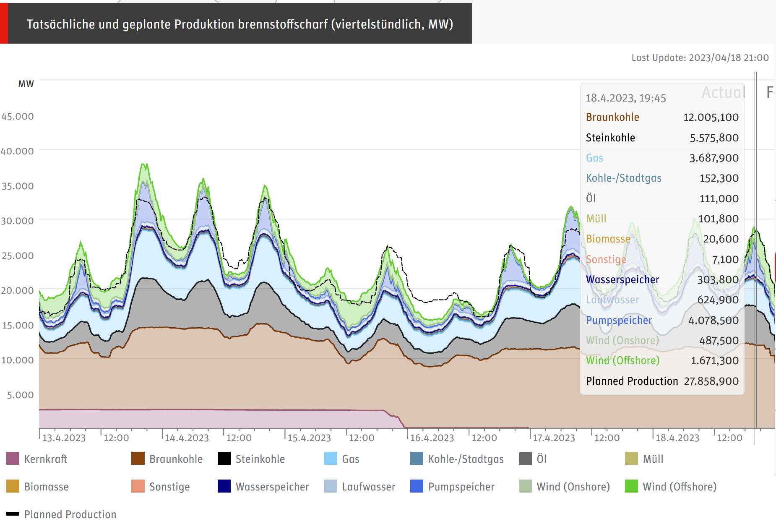Click the Planned Production legend line marker
The image size is (776, 532).
click(x=13, y=514)
